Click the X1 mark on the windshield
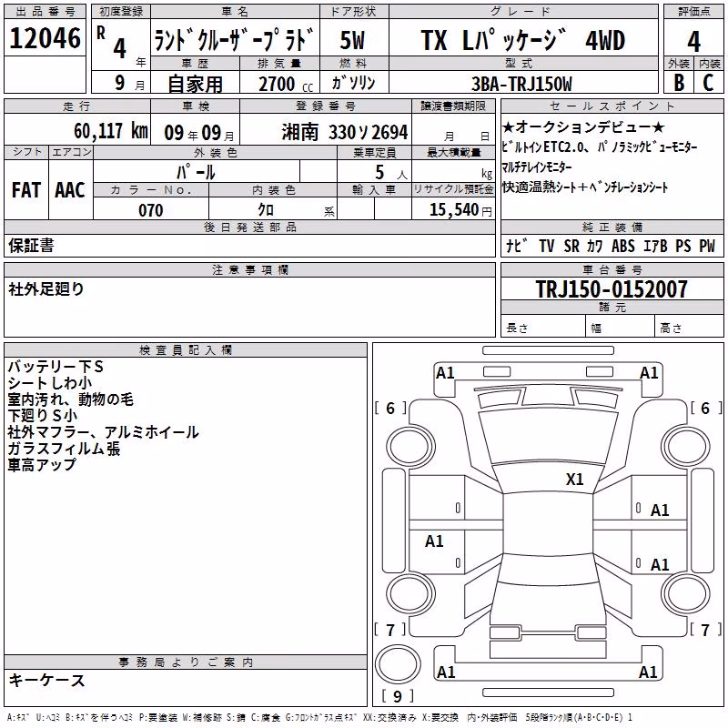 (x=575, y=480)
